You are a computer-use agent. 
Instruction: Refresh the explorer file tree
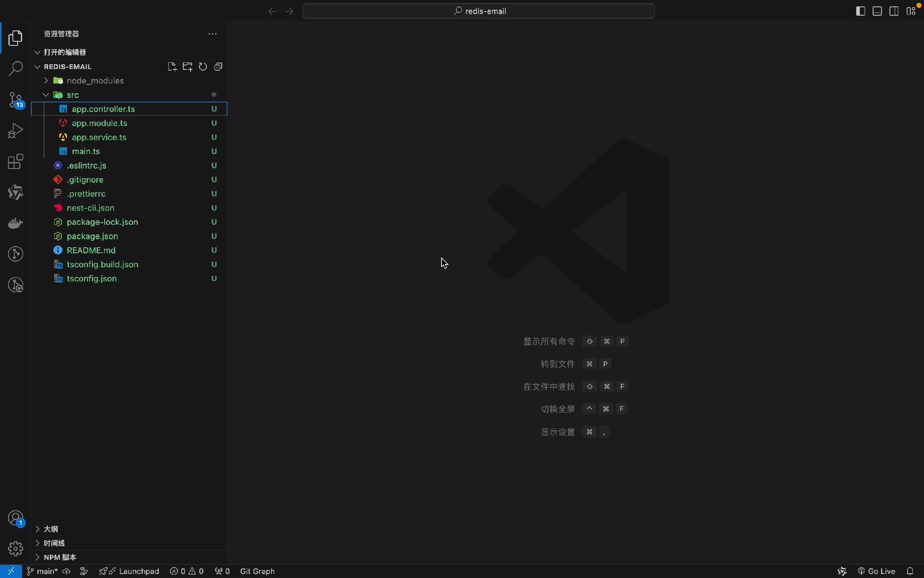(203, 67)
